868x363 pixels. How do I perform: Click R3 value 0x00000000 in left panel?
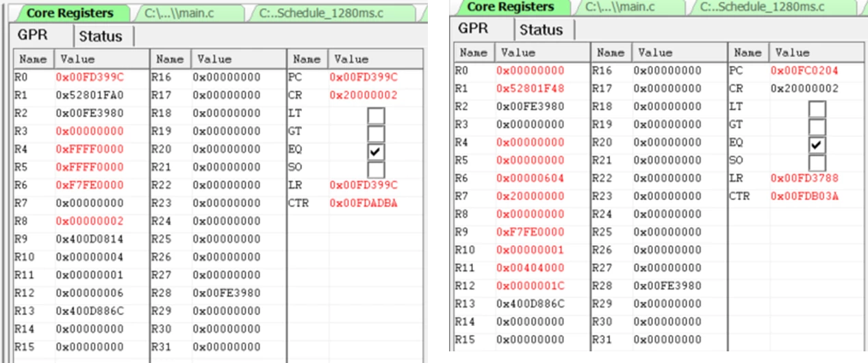point(90,132)
